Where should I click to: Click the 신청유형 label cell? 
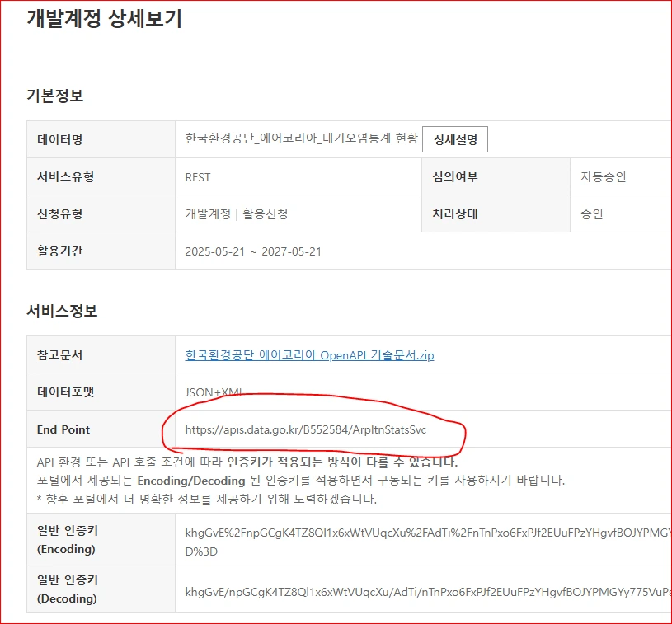(101, 213)
